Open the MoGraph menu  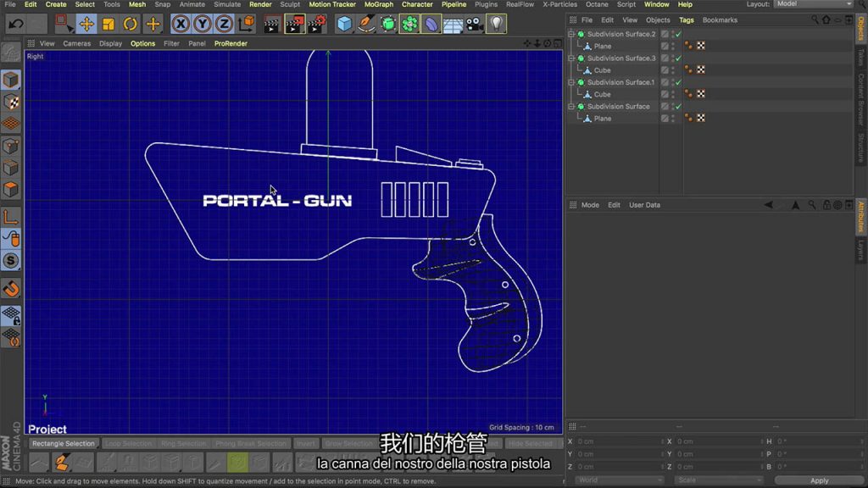point(379,4)
